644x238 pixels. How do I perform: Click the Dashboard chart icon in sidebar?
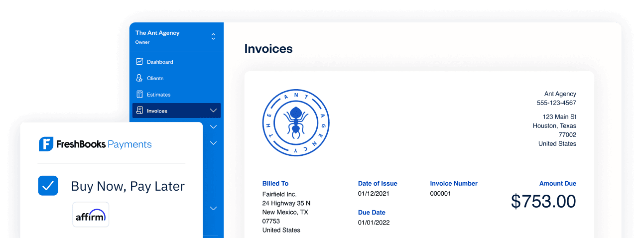[139, 62]
